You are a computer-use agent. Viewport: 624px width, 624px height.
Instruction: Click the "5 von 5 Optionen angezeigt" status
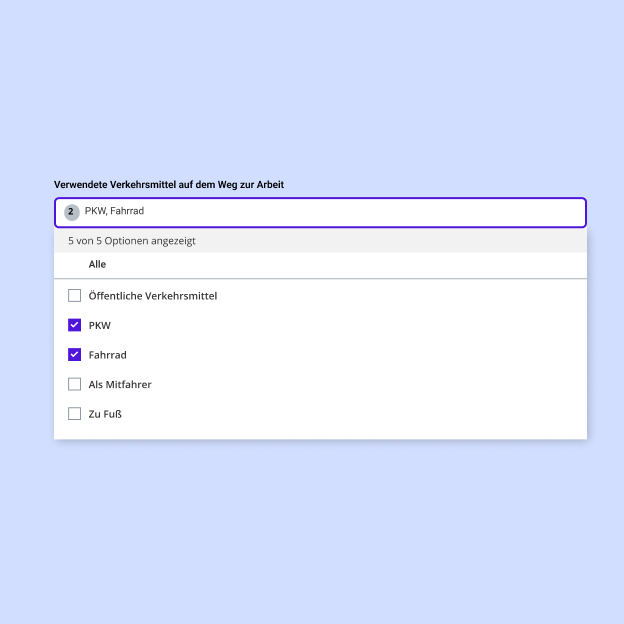[131, 241]
